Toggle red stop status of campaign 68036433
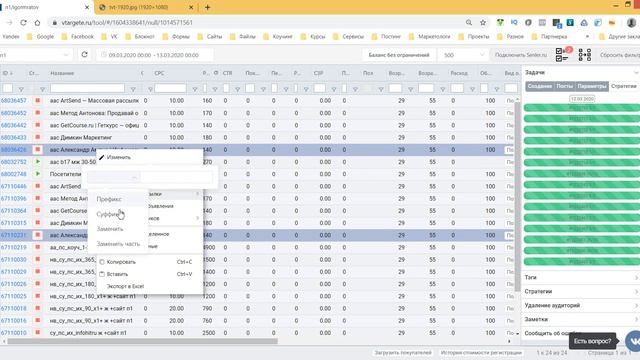Screen dimensions: 640x360 tap(38, 137)
